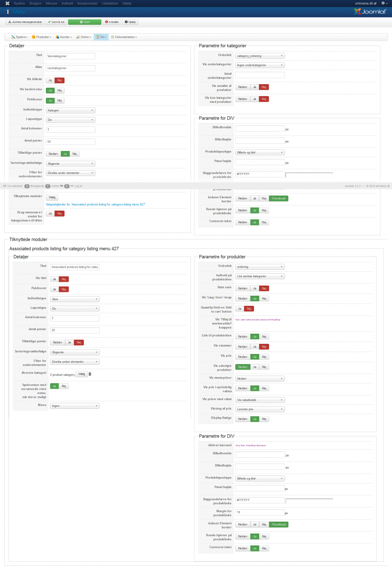Click the envelope messages icon in the status bar
The height and width of the screenshot is (581, 392).
click(x=62, y=186)
